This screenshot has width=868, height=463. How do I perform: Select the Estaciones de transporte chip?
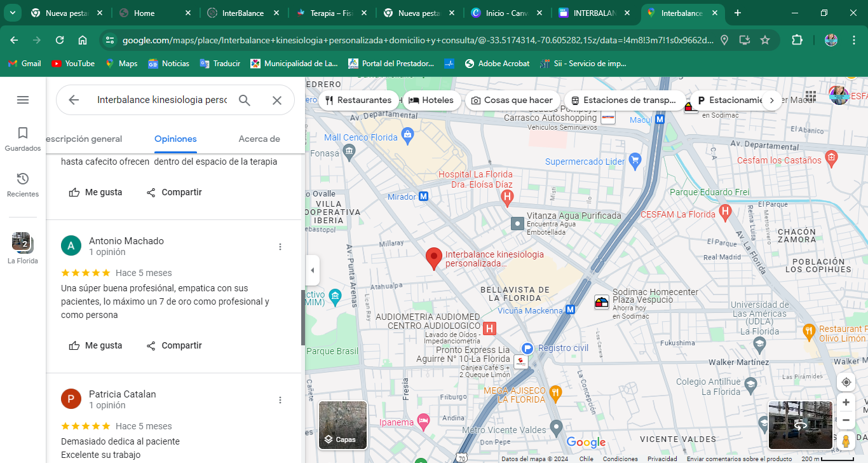click(624, 100)
